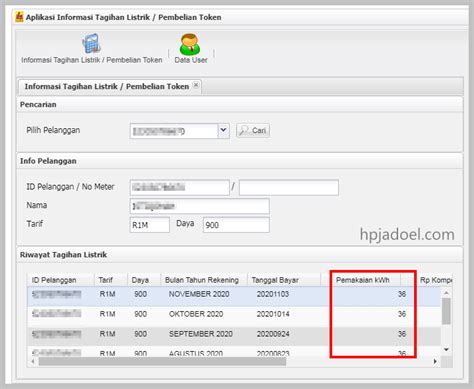This screenshot has height=389, width=474.
Task: Click the ID Pelanggan input field
Action: click(180, 188)
